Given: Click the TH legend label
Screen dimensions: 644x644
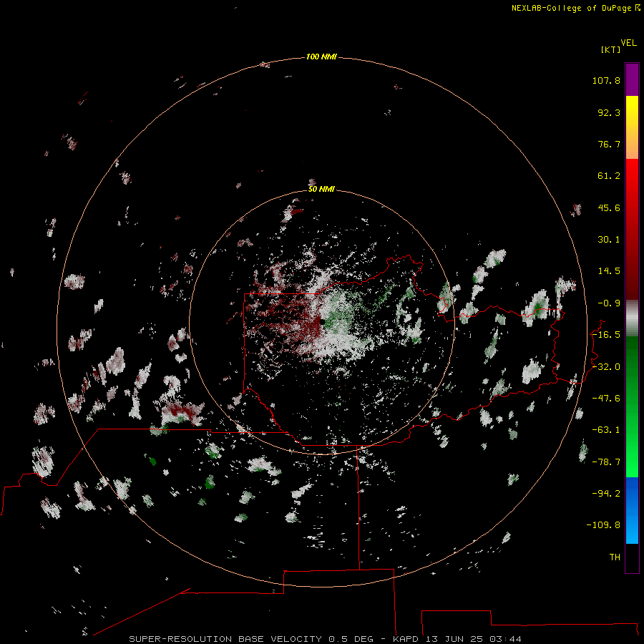Looking at the screenshot, I should coord(615,557).
